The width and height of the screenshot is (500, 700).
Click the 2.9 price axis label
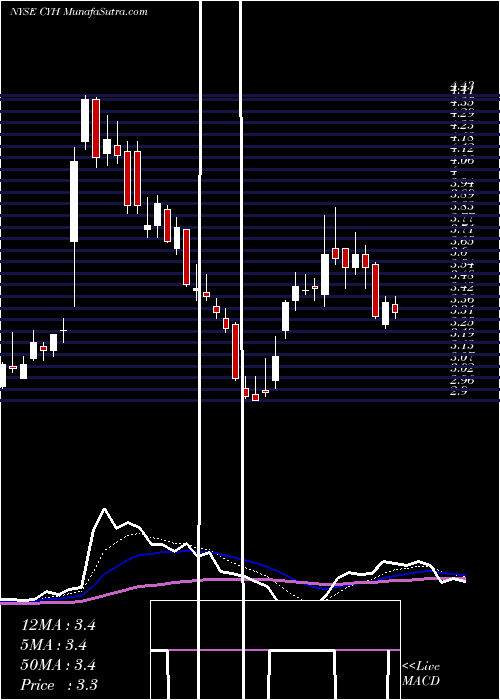[x=460, y=392]
